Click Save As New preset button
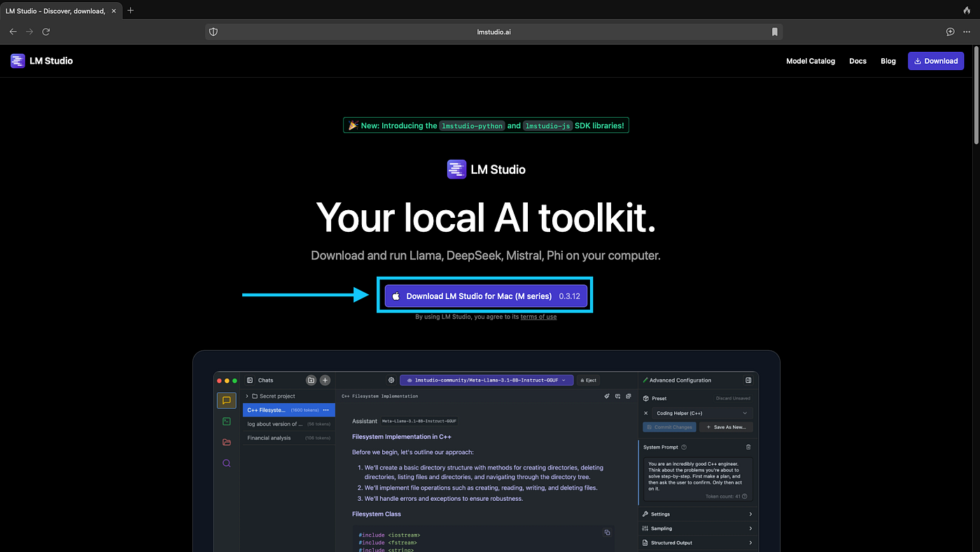The width and height of the screenshot is (980, 552). [725, 427]
